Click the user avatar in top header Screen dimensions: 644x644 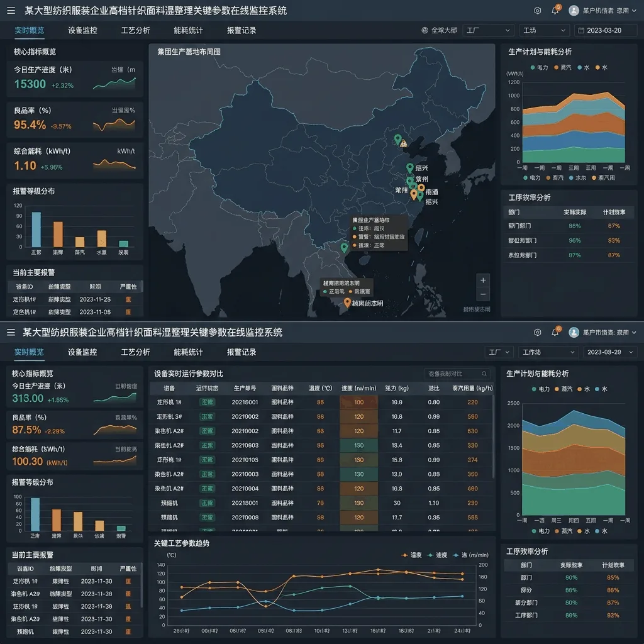click(x=574, y=11)
